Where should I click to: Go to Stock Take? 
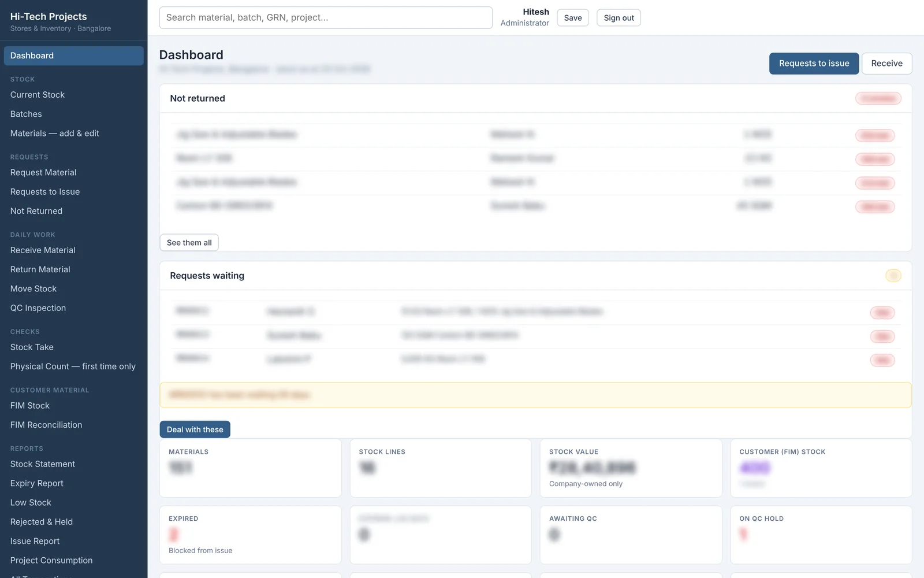73,347
